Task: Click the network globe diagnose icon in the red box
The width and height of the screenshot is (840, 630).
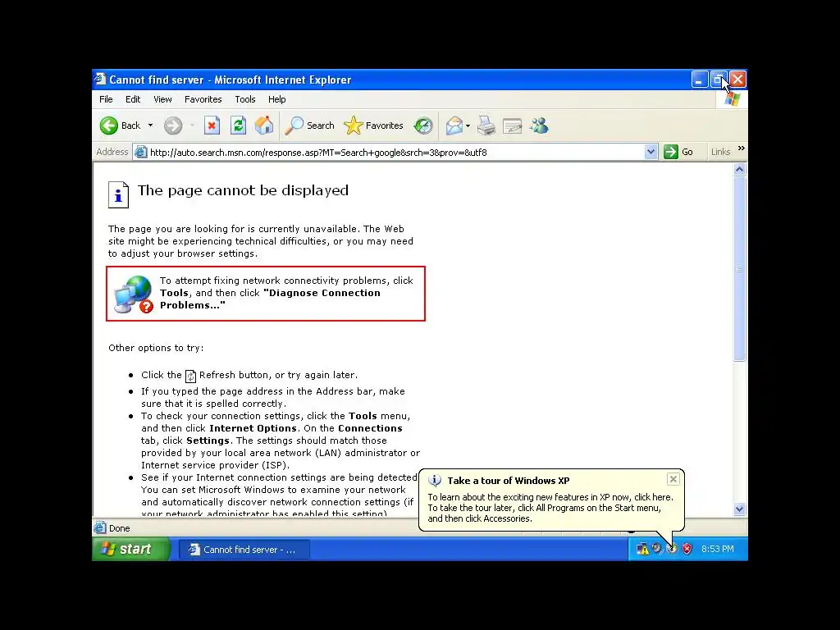Action: [132, 294]
